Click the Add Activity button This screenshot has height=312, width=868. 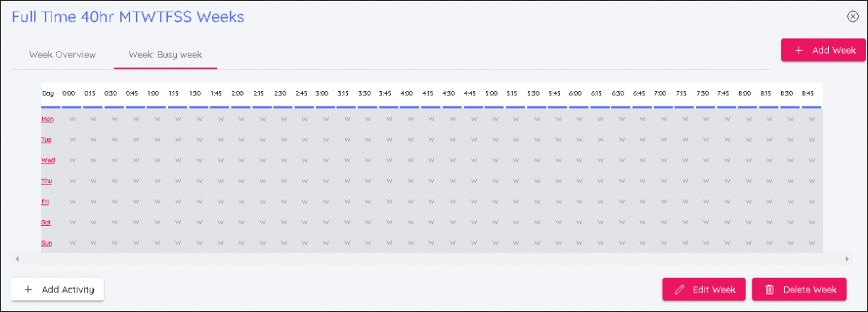tap(58, 290)
